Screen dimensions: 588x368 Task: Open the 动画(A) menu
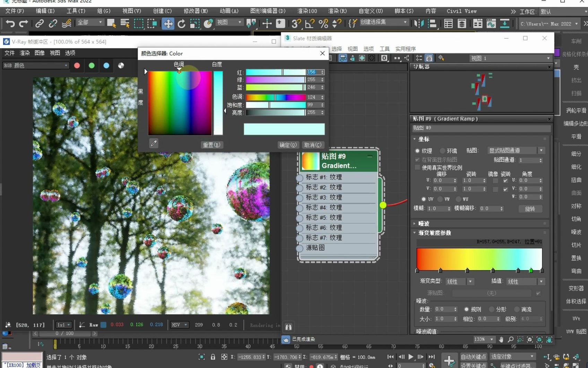[229, 11]
